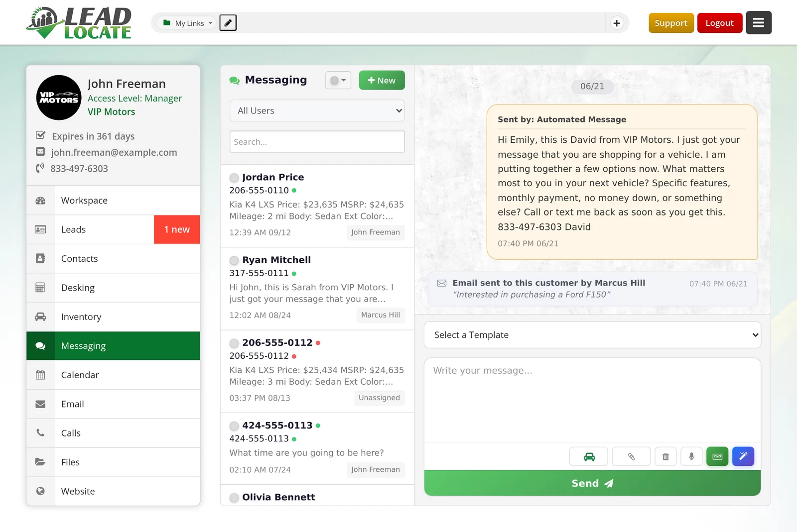Open Inventory in sidebar

pos(113,317)
